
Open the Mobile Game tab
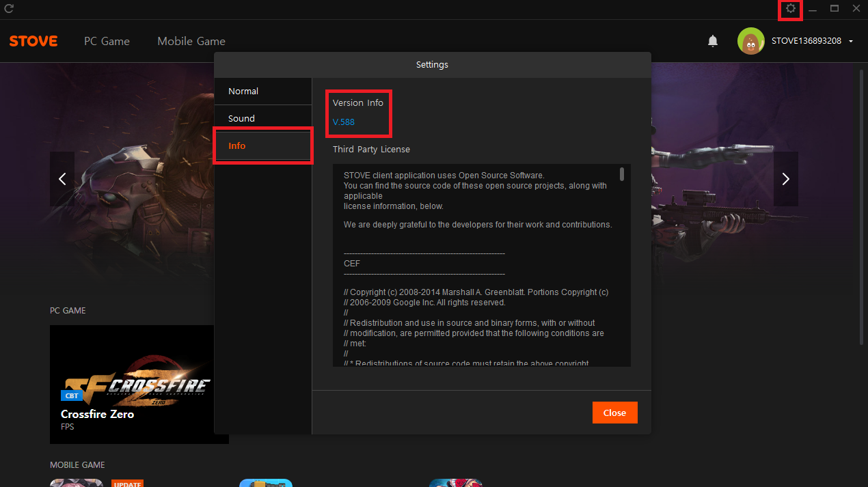click(191, 41)
